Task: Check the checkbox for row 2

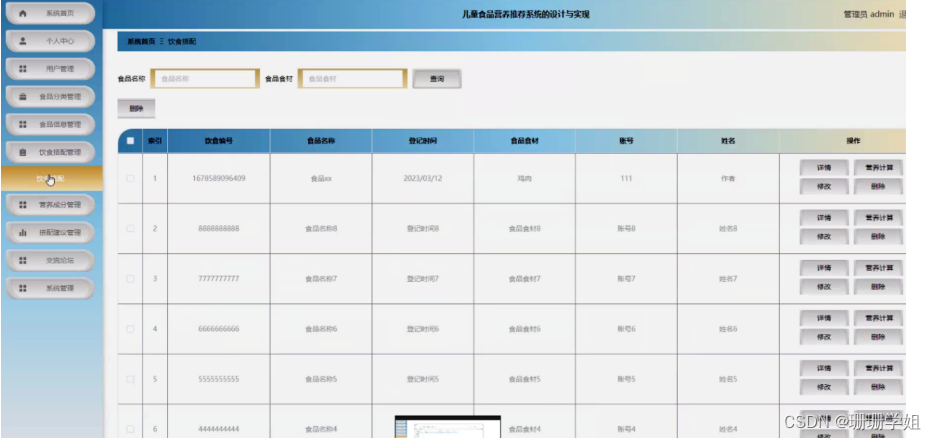Action: (130, 229)
